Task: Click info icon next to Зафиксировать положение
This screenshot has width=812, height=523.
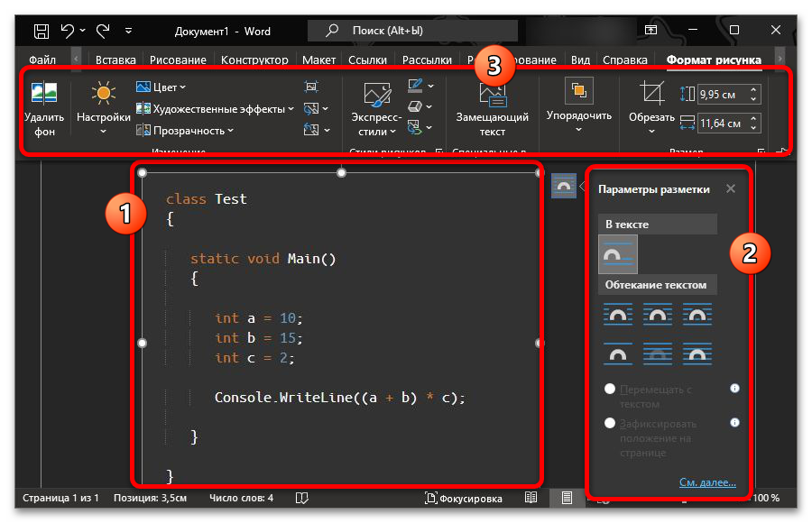Action: (734, 423)
